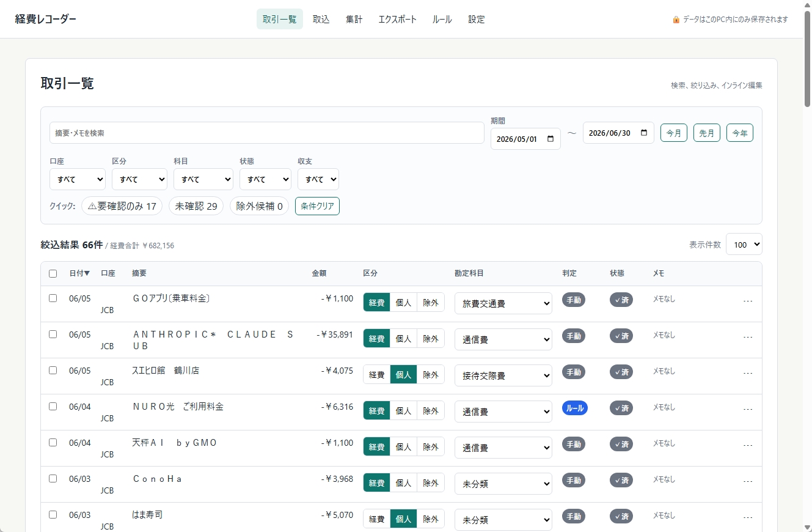Open the more options menu for ANTHROPIC CLAUDE row

pyautogui.click(x=748, y=337)
